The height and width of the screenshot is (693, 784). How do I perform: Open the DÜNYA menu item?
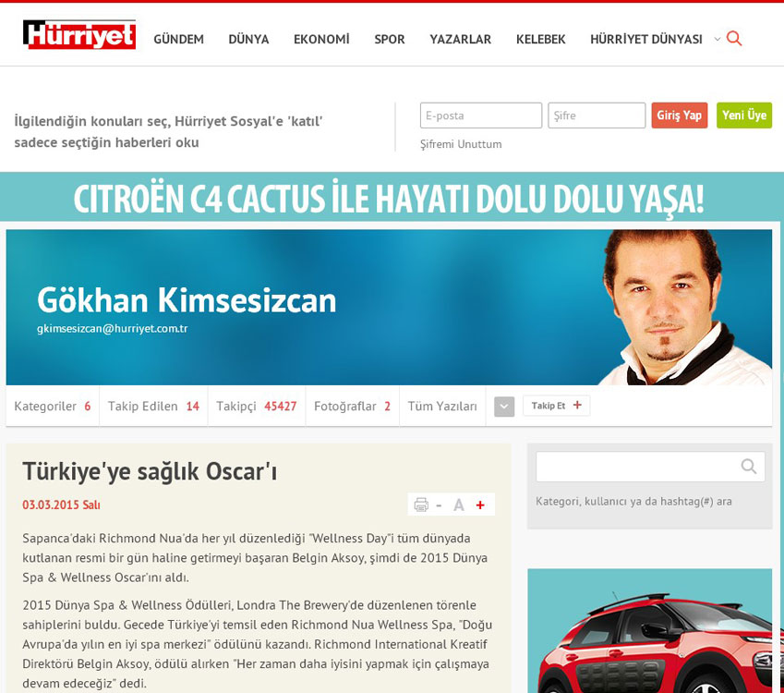248,39
